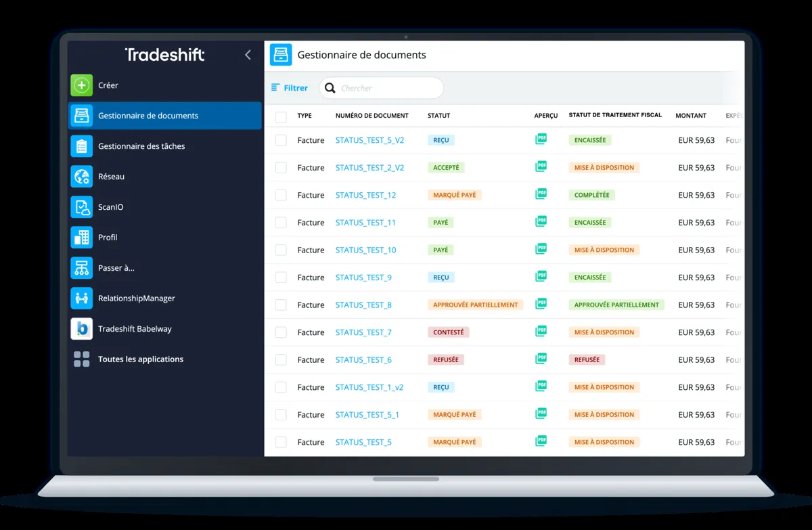Check the STATUS_TEST_5_V2 row checkbox
Screen dimensions: 812x530
pos(281,140)
